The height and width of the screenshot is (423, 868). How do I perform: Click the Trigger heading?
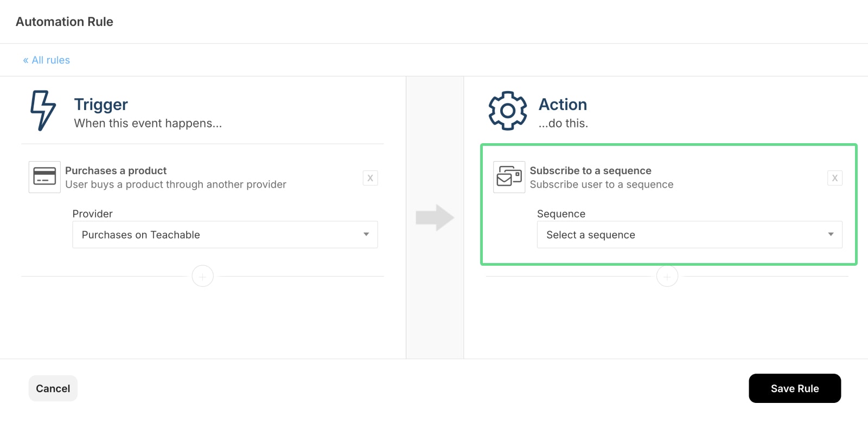[101, 105]
